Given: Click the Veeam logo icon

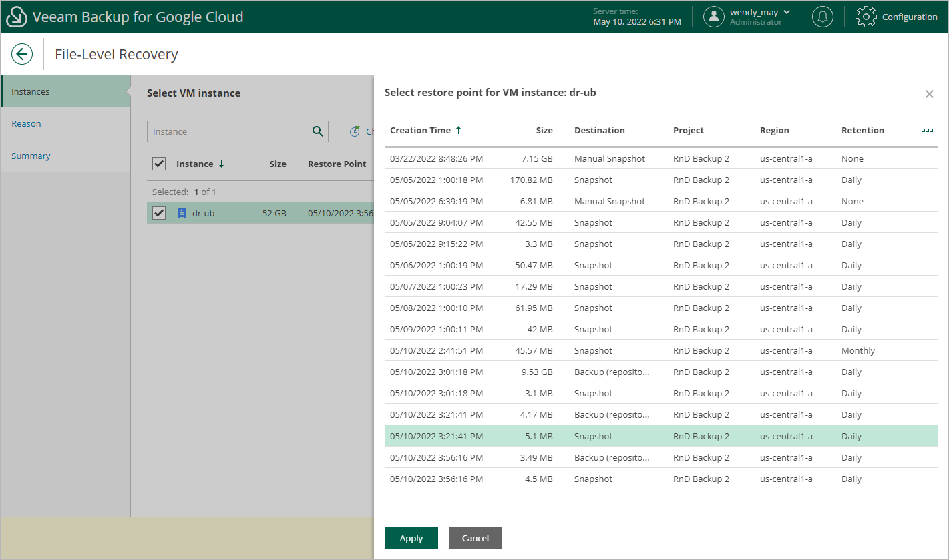Looking at the screenshot, I should point(17,17).
